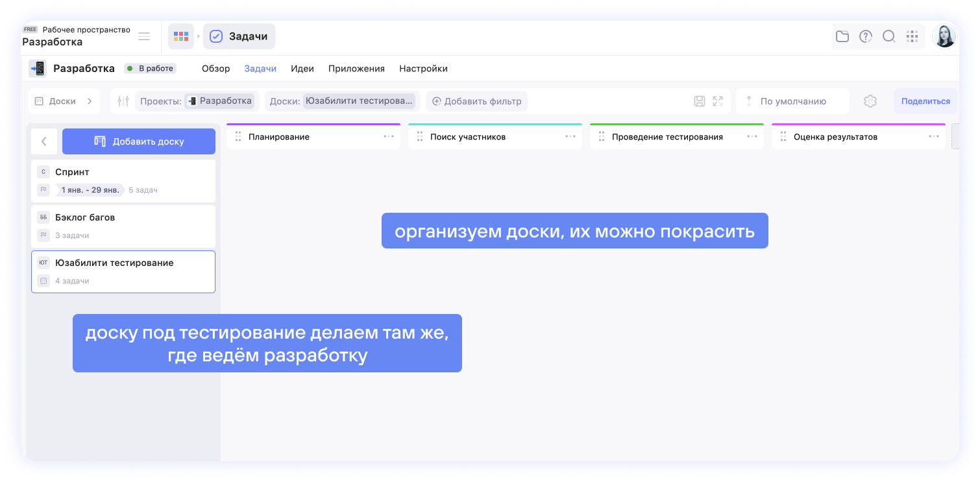Screen dimensions: 980x482
Task: Collapse boards panel with back chevron
Action: [x=44, y=141]
